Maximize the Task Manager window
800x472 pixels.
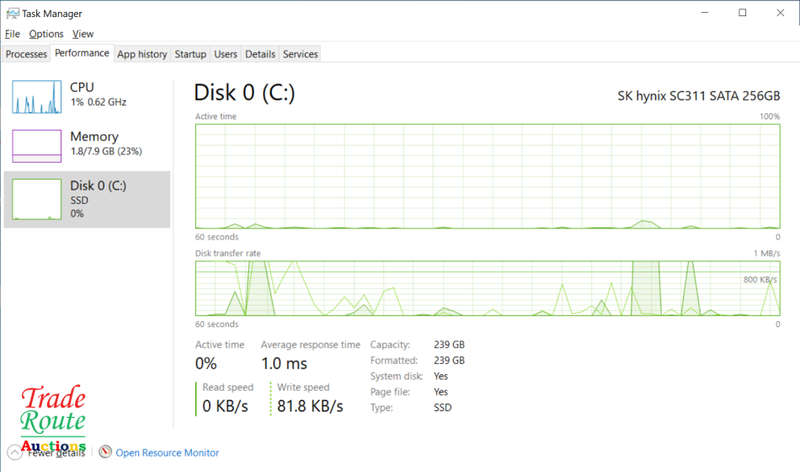[742, 13]
